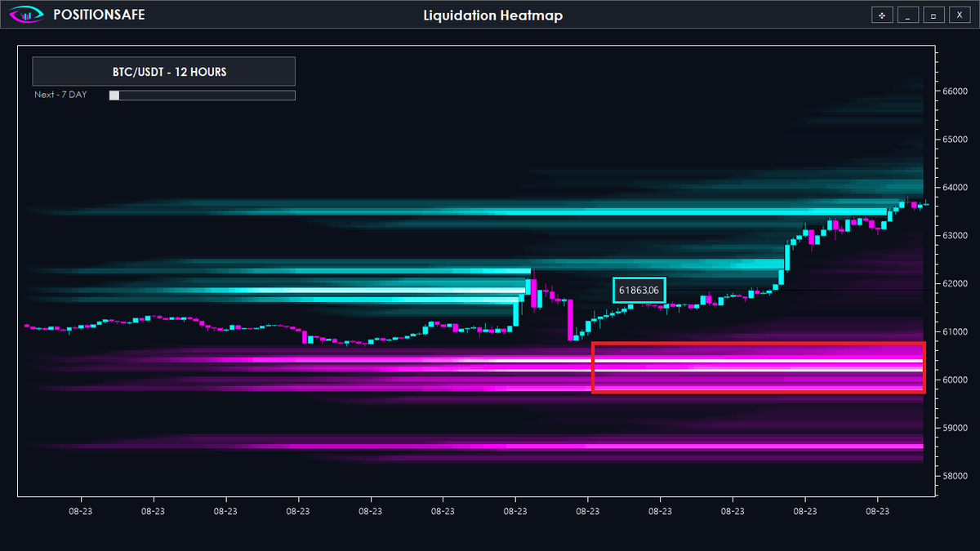Click the large cyan breakout candle near 62000
The height and width of the screenshot is (551, 980).
click(788, 256)
